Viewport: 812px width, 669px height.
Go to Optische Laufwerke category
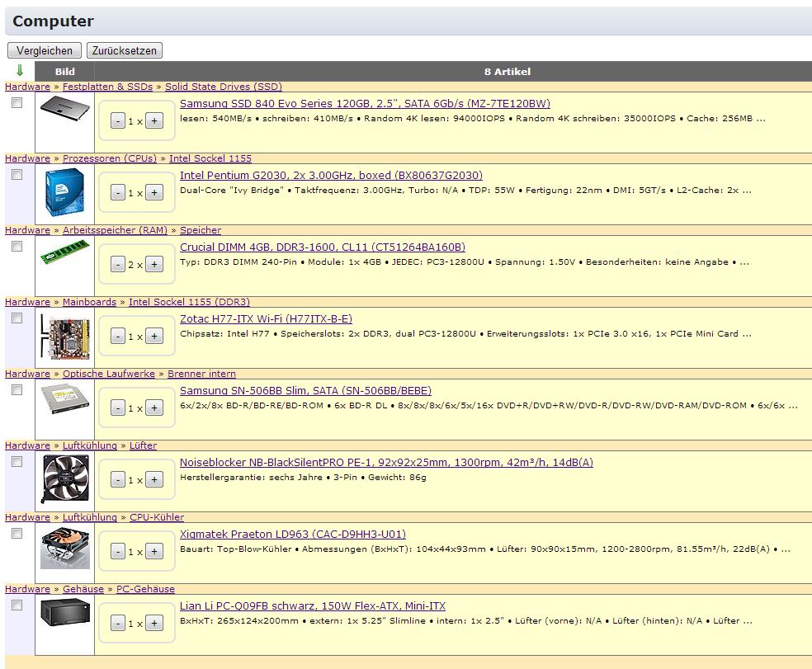point(109,374)
